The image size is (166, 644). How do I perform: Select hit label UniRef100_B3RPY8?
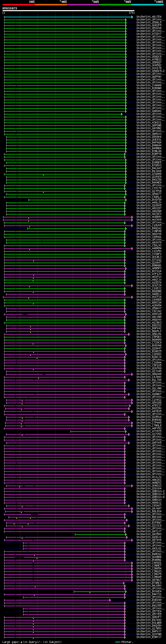(149, 154)
